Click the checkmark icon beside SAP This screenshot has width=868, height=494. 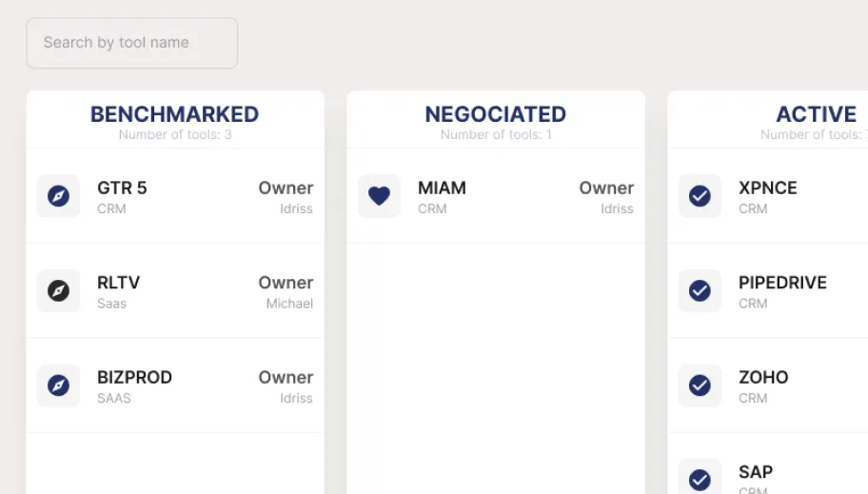(700, 480)
